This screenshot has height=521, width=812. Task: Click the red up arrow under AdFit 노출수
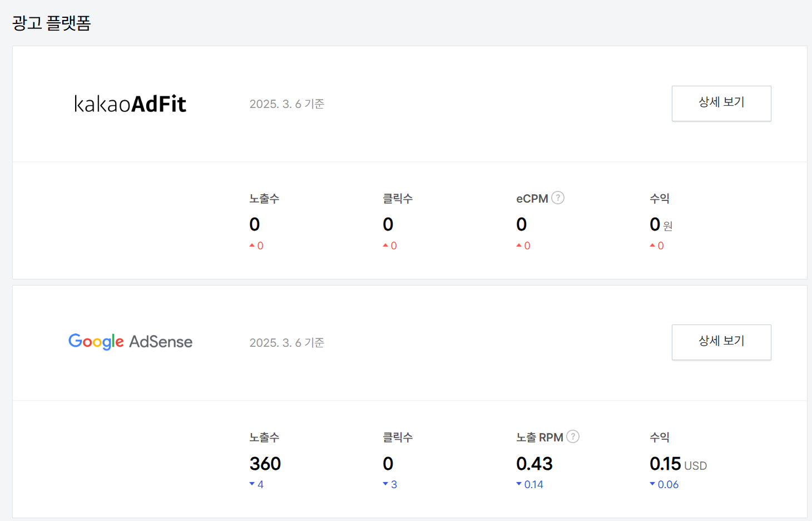[x=252, y=245]
